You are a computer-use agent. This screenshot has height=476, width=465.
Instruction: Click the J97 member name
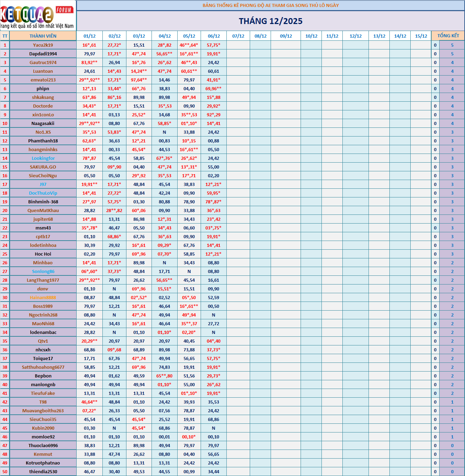pos(43,184)
